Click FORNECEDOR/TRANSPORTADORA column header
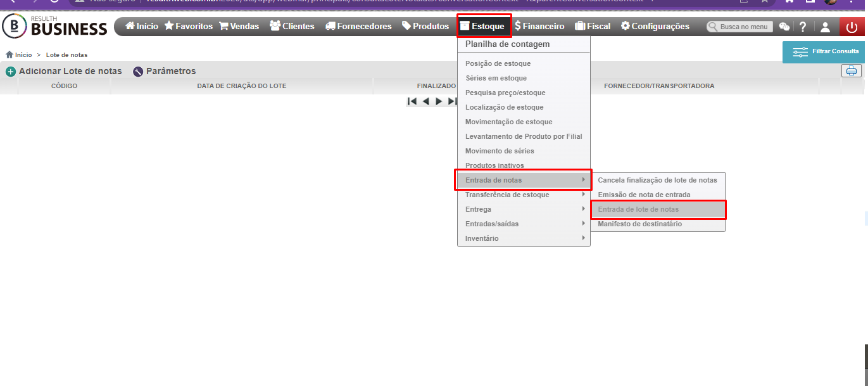Screen dimensions: 868x386 click(659, 86)
